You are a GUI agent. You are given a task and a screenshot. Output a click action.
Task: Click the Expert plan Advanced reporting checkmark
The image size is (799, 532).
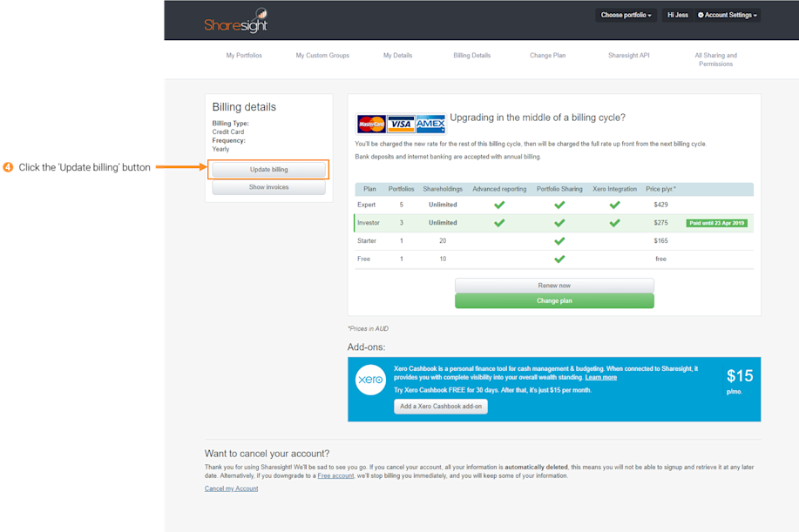point(499,205)
